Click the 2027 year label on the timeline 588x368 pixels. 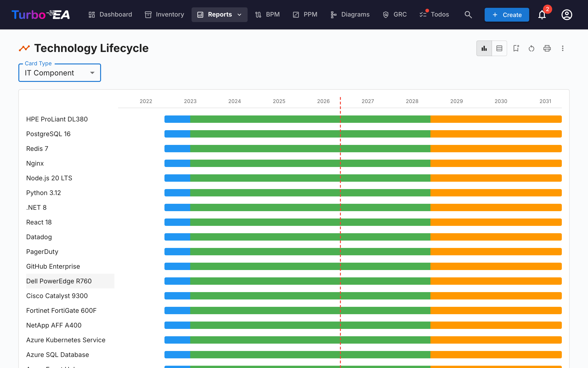coord(368,101)
